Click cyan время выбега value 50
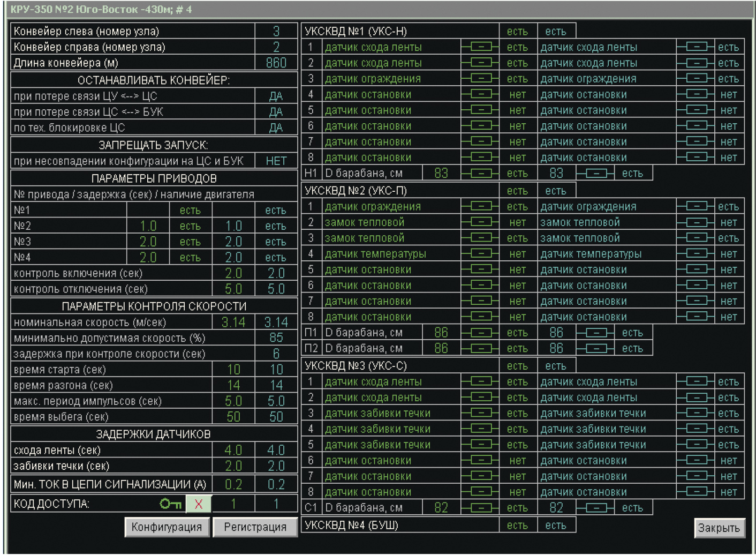 276,417
